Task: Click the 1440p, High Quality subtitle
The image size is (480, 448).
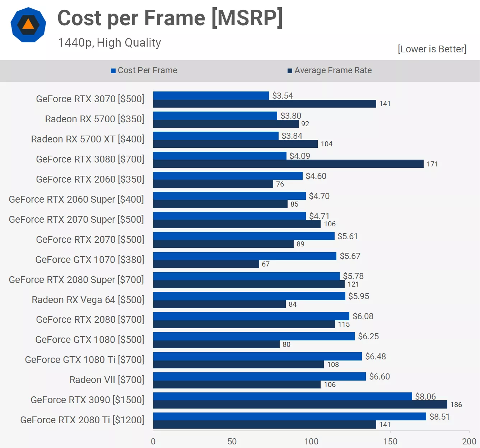Action: pyautogui.click(x=109, y=43)
